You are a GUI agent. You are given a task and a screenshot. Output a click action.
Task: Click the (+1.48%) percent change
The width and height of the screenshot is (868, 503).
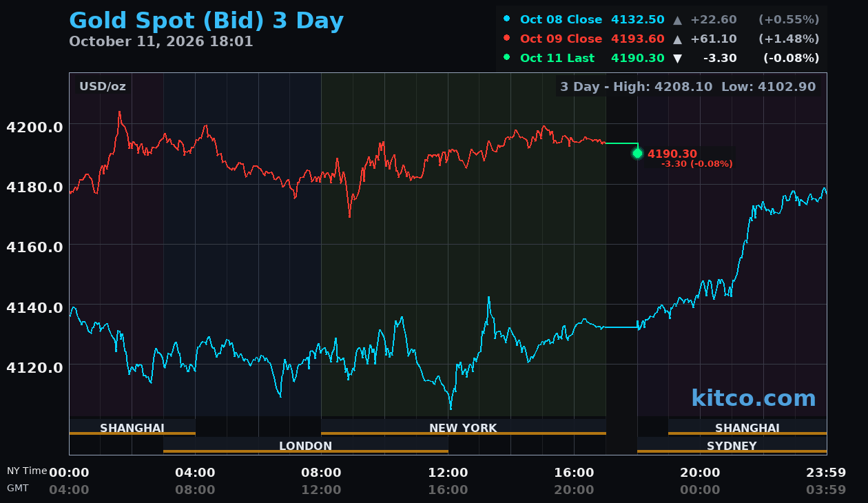789,39
